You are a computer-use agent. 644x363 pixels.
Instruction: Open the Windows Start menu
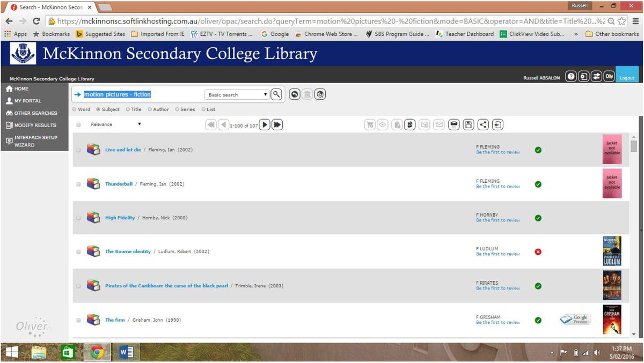point(11,352)
